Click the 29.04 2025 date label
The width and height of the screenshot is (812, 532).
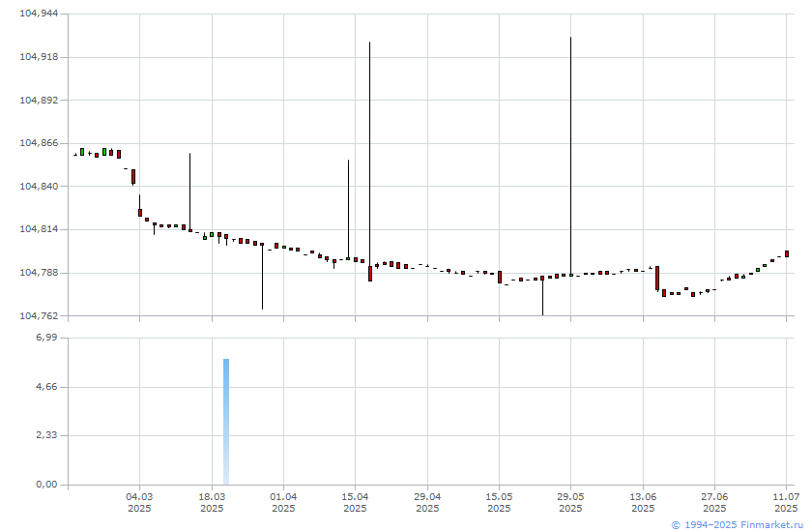[427, 502]
